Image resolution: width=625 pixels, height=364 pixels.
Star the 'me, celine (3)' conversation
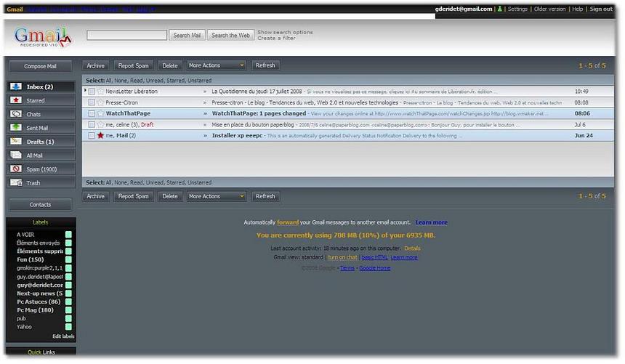click(100, 125)
